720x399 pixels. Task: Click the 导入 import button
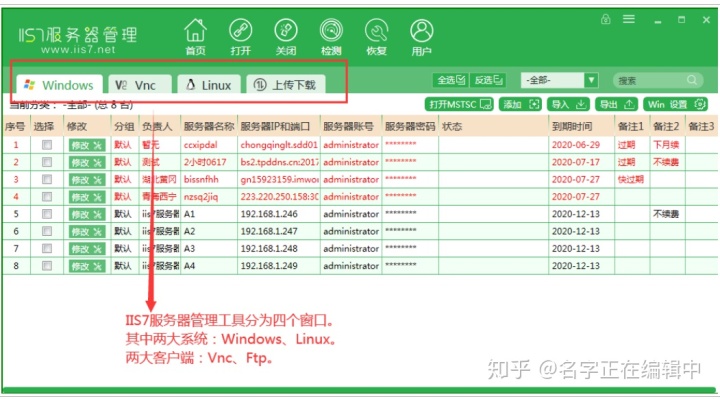click(568, 105)
